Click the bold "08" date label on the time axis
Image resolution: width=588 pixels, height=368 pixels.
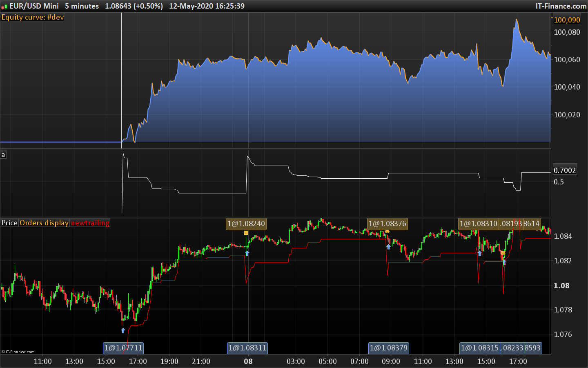248,361
